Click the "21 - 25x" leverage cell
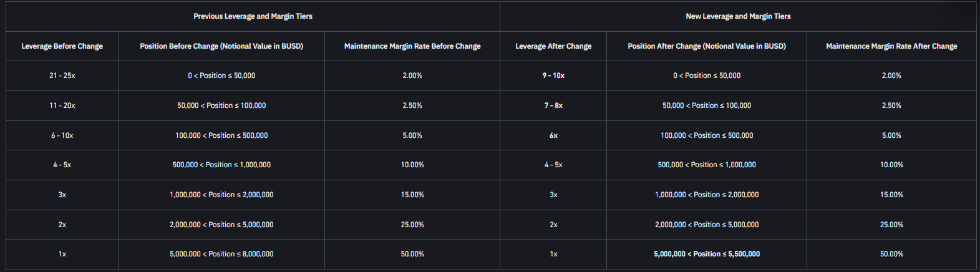This screenshot has height=272, width=980. (x=62, y=75)
